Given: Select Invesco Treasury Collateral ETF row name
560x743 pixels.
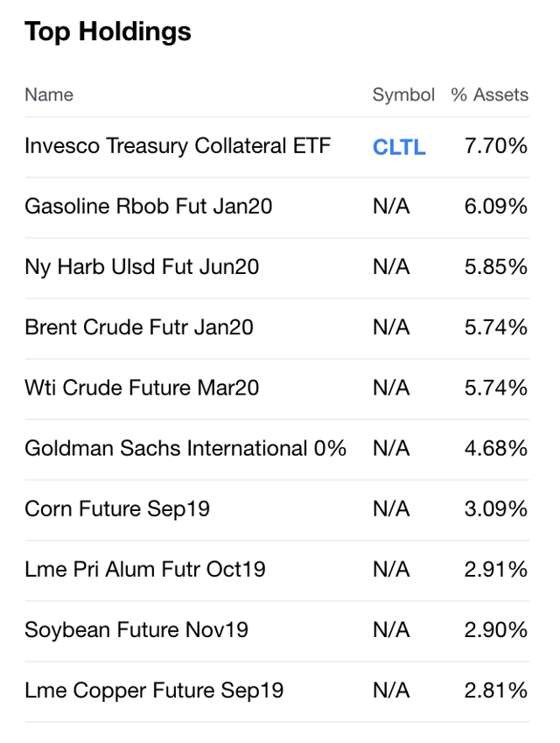Looking at the screenshot, I should point(178,145).
